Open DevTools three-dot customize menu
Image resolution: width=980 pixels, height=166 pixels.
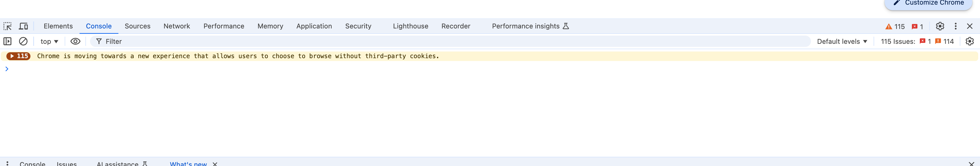point(955,26)
